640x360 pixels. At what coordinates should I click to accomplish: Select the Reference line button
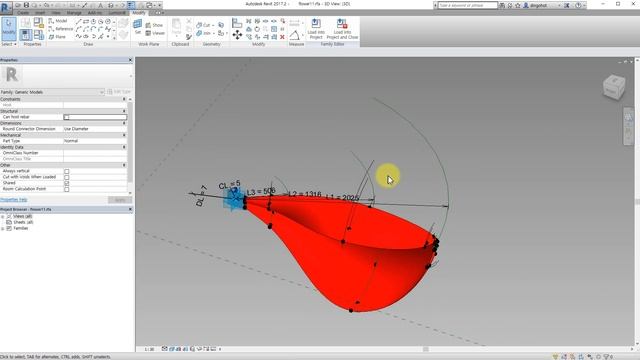coord(60,29)
